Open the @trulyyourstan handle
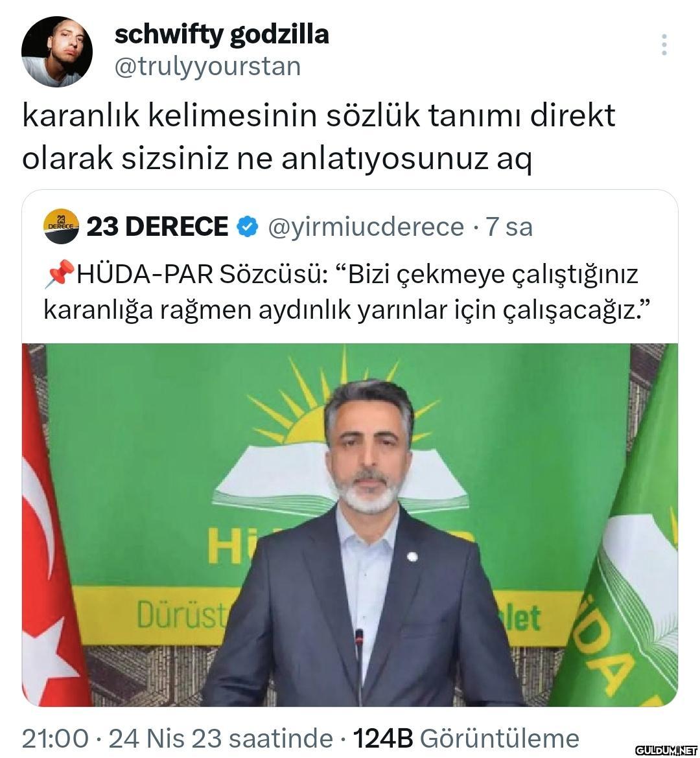This screenshot has width=700, height=758. point(207,66)
